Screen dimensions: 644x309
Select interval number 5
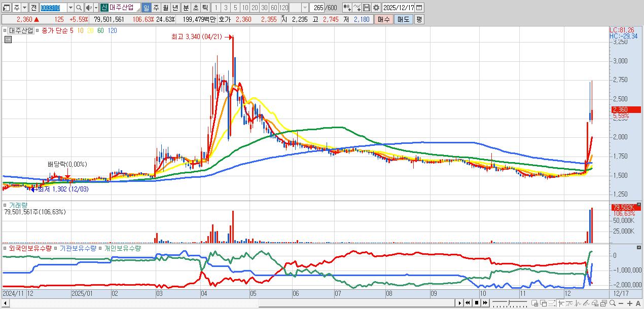click(x=235, y=8)
